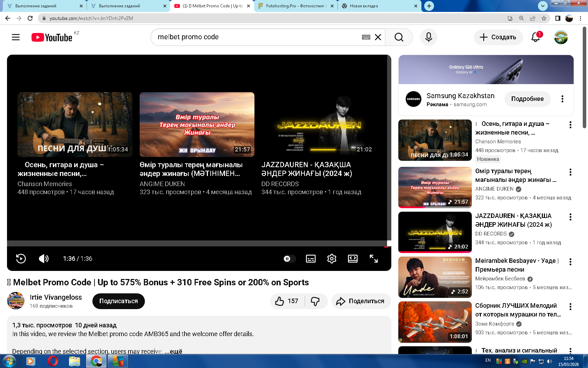Open options for sidebar JAZZDAUREN video
The height and width of the screenshot is (368, 588).
coord(570,217)
